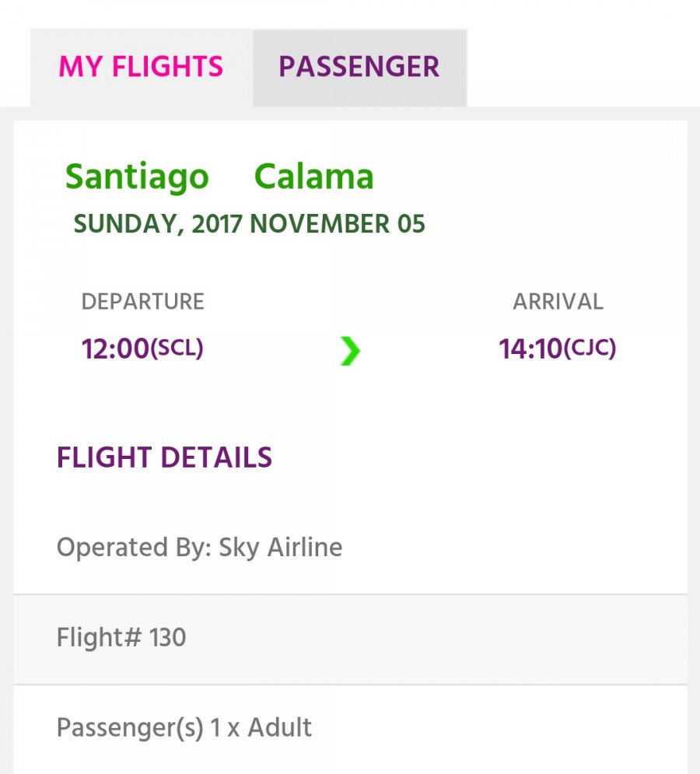Screen dimensions: 700x774
Task: Click the FLIGHT DETAILS heading
Action: (164, 457)
